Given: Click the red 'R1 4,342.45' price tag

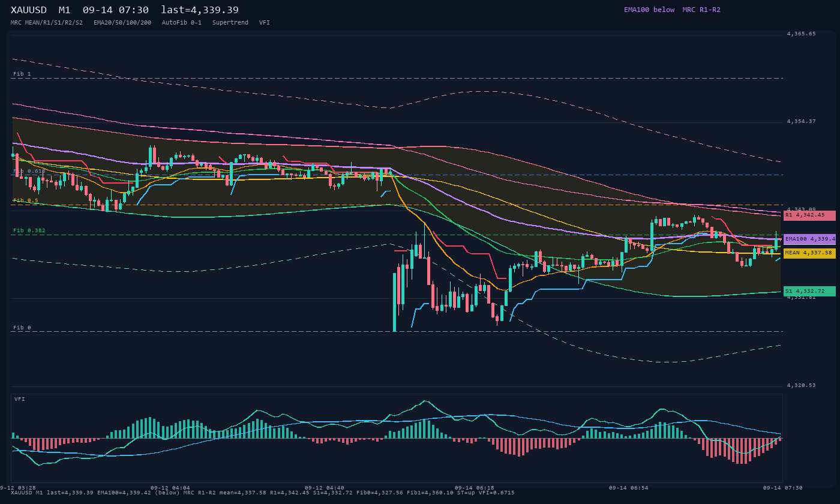Looking at the screenshot, I should [809, 215].
